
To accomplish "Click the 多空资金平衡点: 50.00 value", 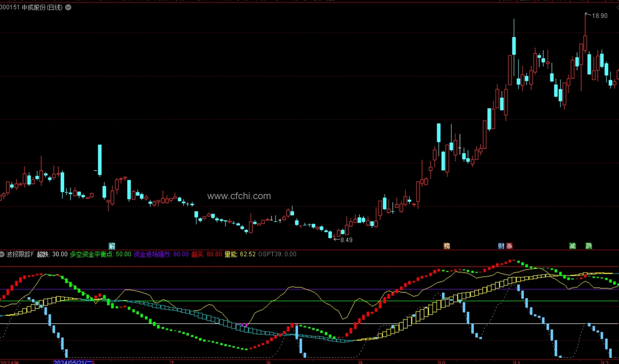I will click(x=101, y=254).
